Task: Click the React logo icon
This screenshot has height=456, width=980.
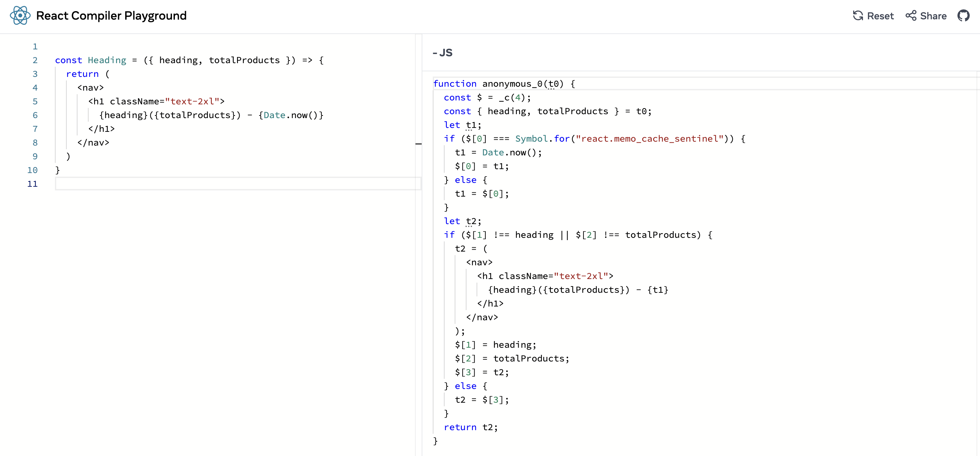Action: click(x=20, y=16)
